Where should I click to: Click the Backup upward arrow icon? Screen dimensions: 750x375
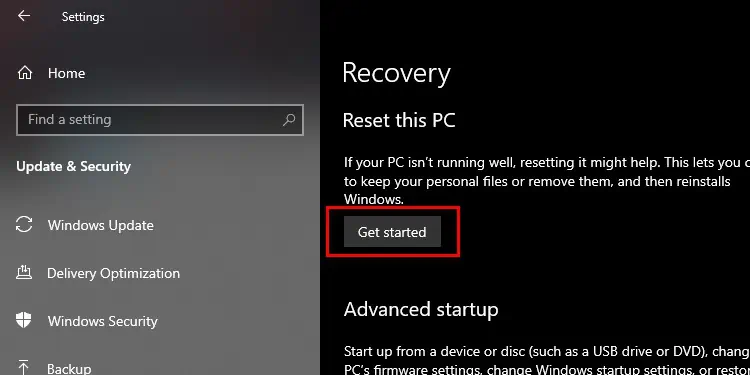tap(24, 367)
